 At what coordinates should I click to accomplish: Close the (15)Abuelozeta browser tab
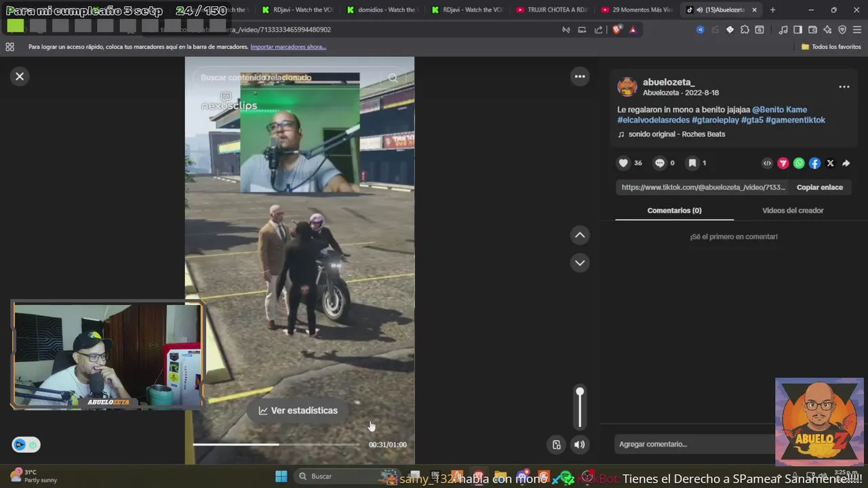[754, 9]
